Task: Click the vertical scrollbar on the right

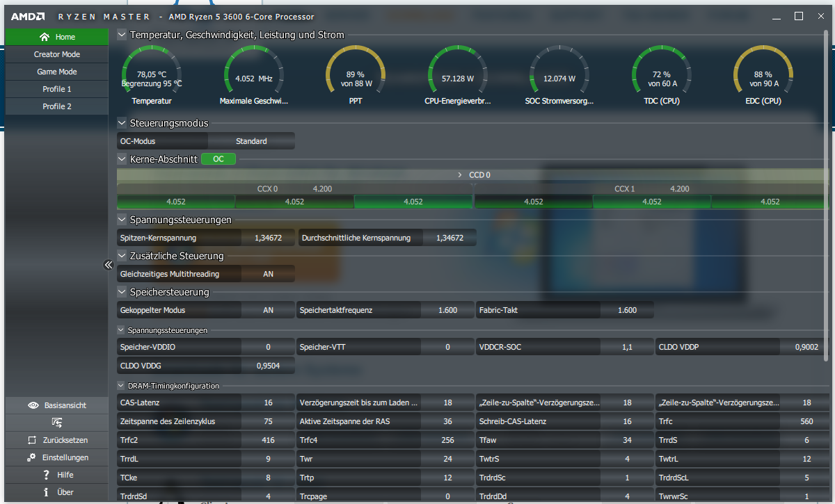Action: (x=826, y=195)
